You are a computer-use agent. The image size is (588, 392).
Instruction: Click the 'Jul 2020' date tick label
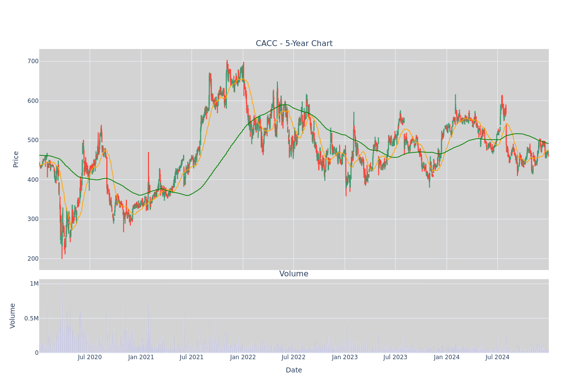click(90, 357)
